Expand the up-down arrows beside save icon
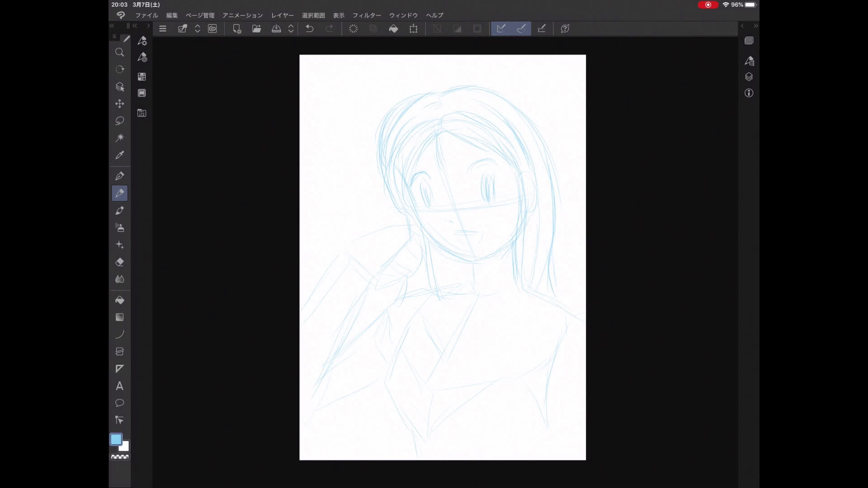The width and height of the screenshot is (868, 488). [291, 28]
